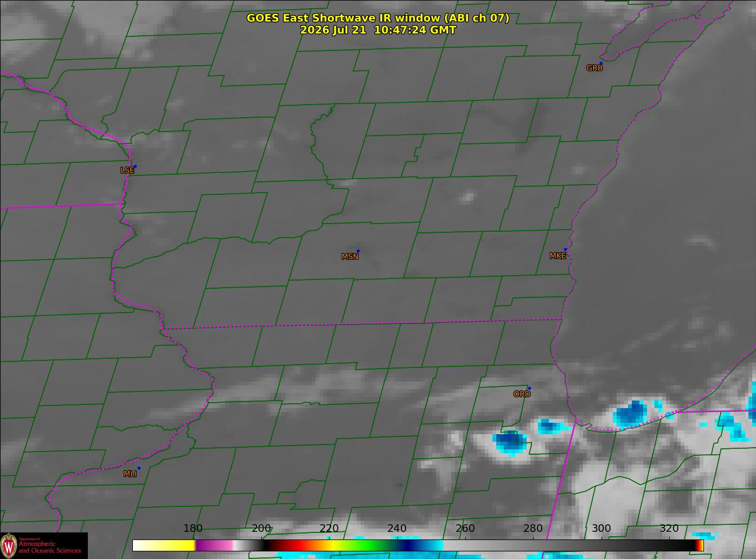The width and height of the screenshot is (756, 559).
Task: Select the MKE station dot
Action: coord(565,250)
